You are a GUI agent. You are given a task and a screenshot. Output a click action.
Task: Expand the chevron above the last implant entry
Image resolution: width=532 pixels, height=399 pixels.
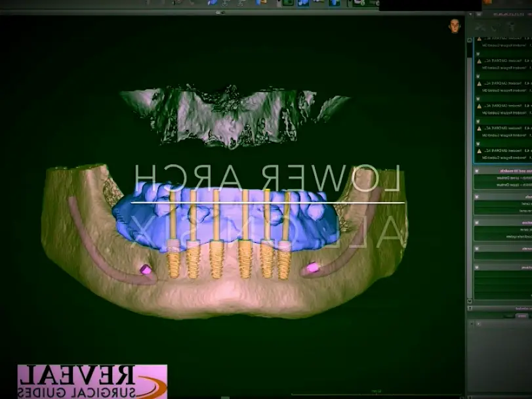[478, 144]
